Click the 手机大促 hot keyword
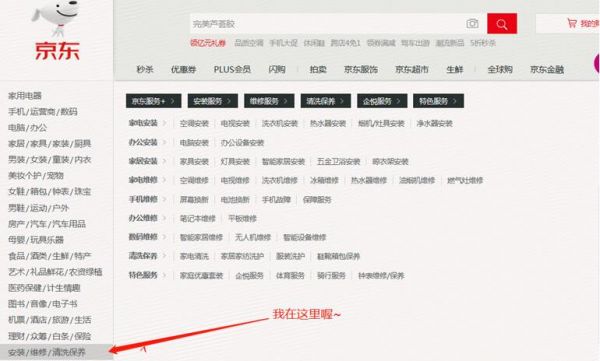The height and width of the screenshot is (361, 600). tap(283, 43)
